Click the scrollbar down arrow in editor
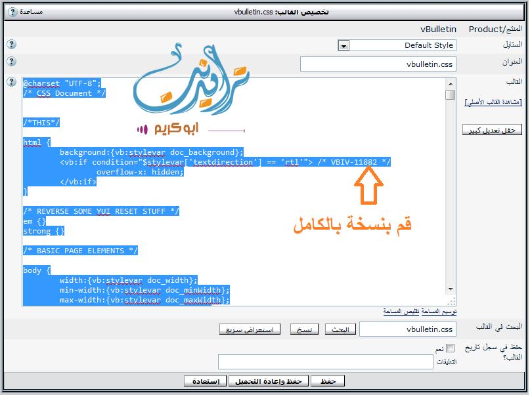 pos(451,289)
